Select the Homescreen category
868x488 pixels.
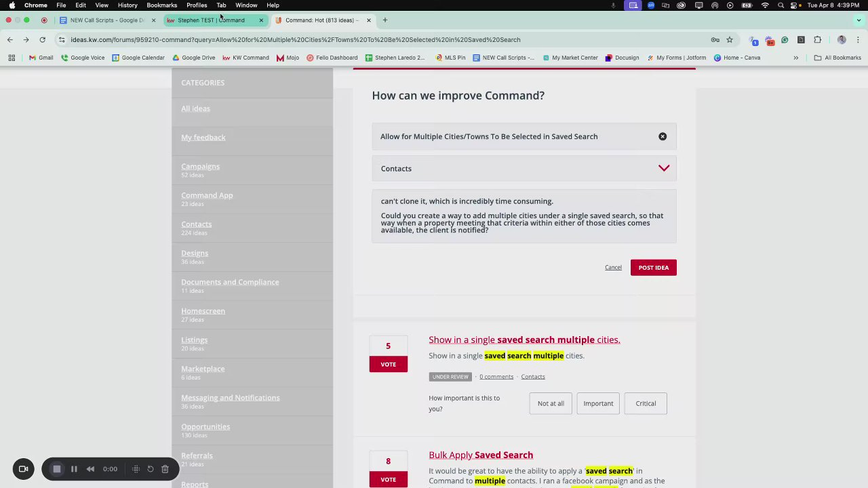pos(203,310)
